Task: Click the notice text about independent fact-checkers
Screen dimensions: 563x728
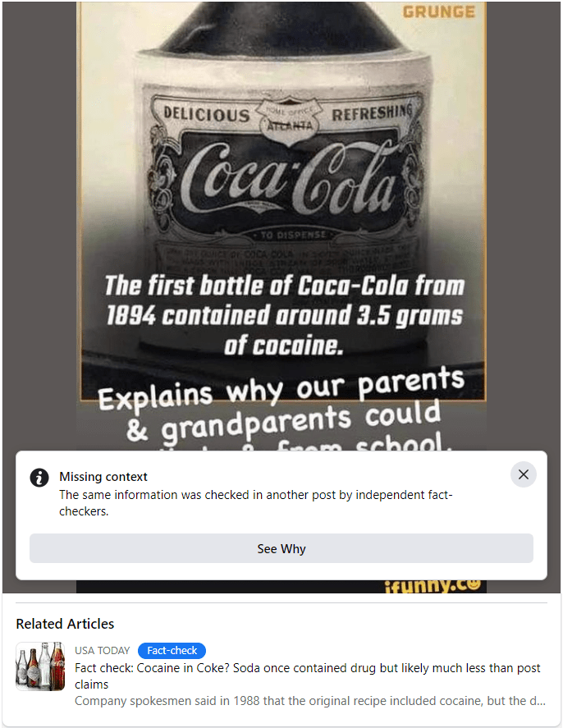Action: point(256,503)
